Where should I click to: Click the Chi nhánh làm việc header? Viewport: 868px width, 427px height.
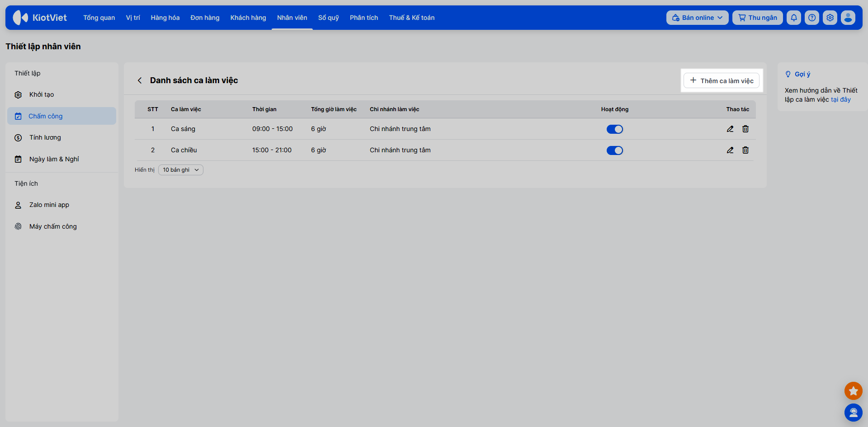395,109
